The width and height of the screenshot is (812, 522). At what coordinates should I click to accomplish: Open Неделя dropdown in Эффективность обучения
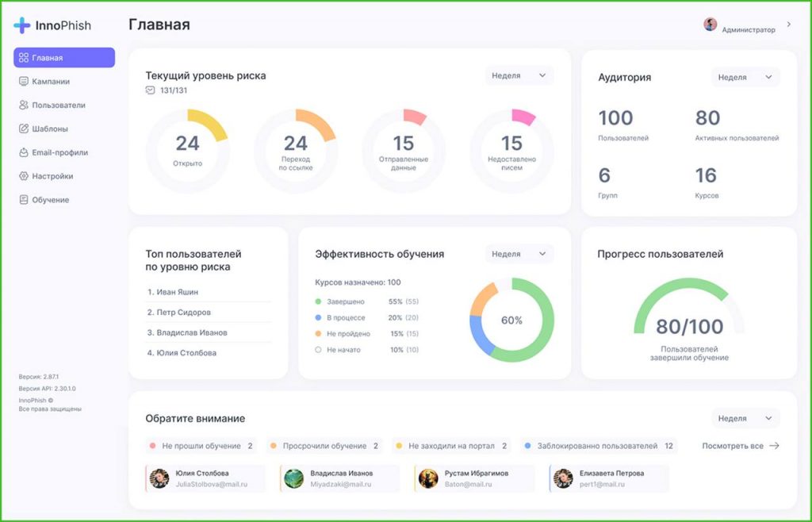pos(519,254)
